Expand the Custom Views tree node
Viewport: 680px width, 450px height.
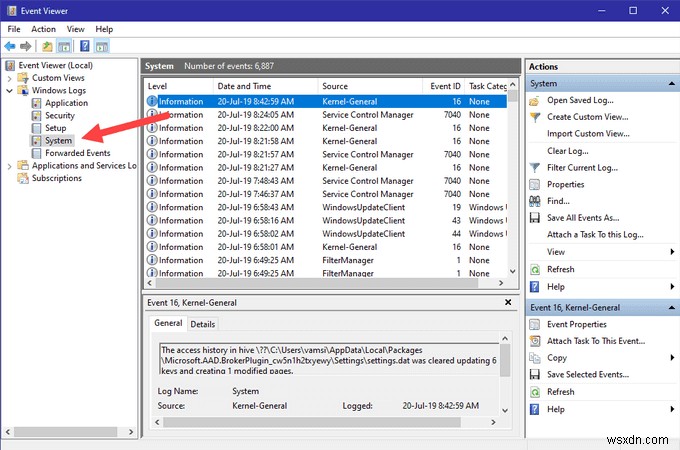pos(10,78)
